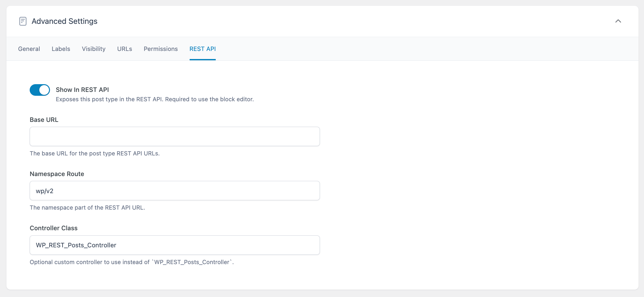Click the Show In REST API label text
Screen dimensions: 644x297
pyautogui.click(x=82, y=90)
